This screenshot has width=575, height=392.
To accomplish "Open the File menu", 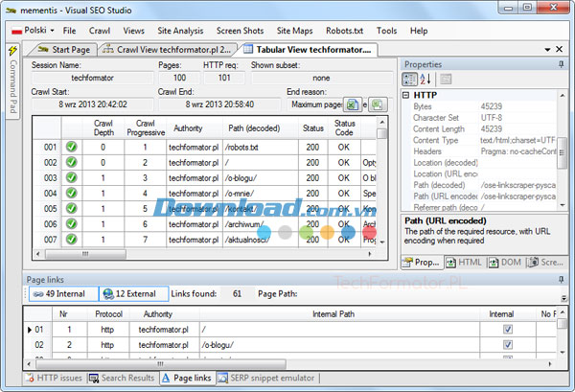I will coord(69,31).
